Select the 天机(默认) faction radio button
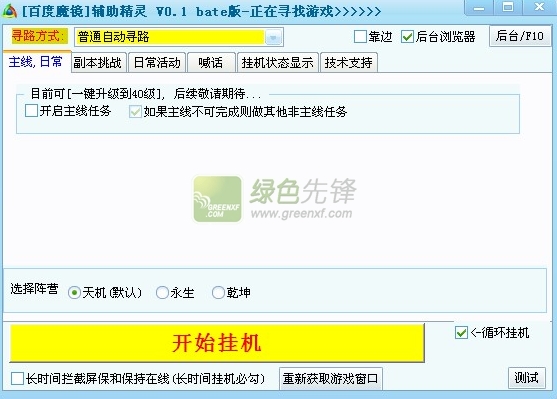 (74, 293)
